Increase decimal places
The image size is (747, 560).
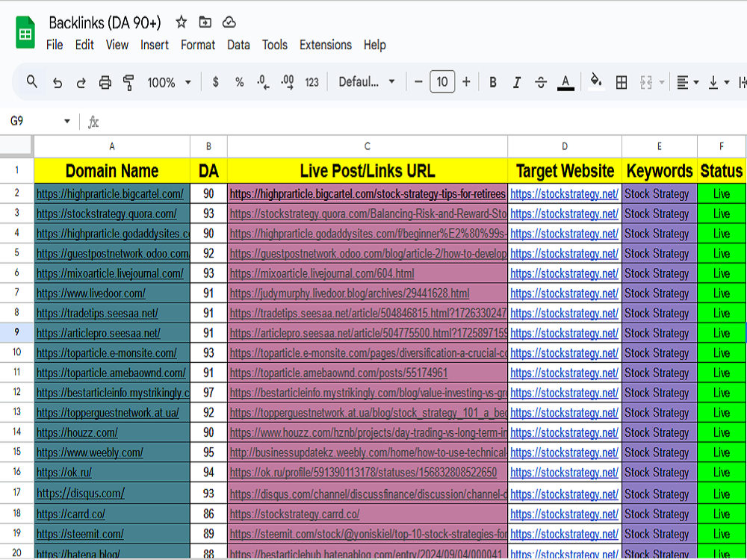(288, 82)
